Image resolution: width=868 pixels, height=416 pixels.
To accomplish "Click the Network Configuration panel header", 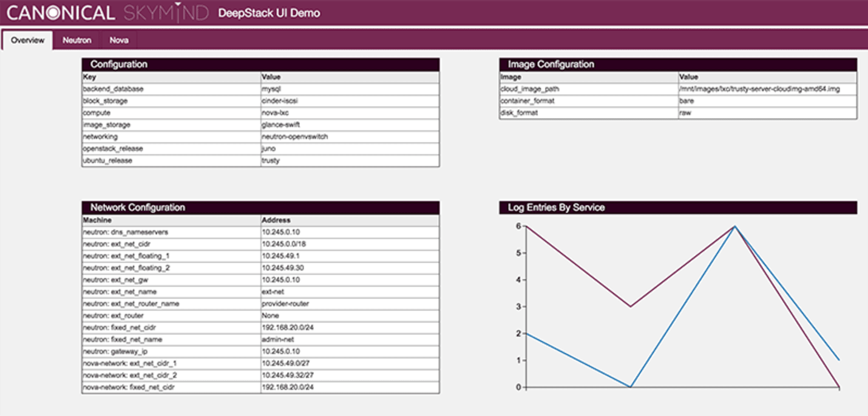I will (260, 207).
